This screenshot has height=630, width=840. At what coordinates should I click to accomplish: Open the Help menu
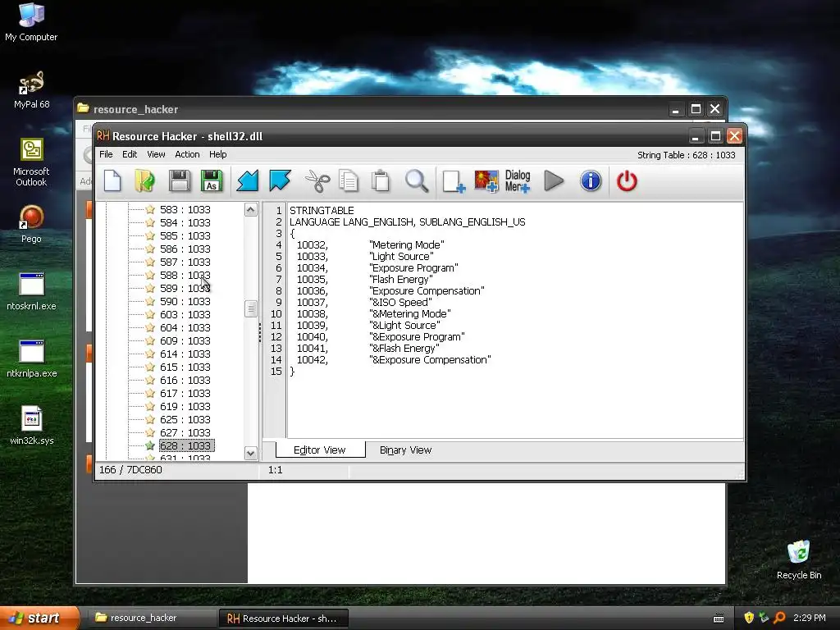coord(218,154)
